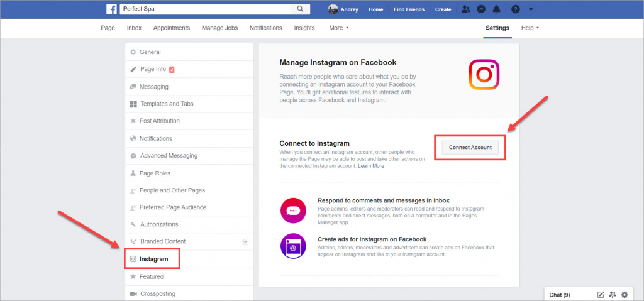Expand the More dropdown menu
This screenshot has height=301, width=644.
coord(338,28)
